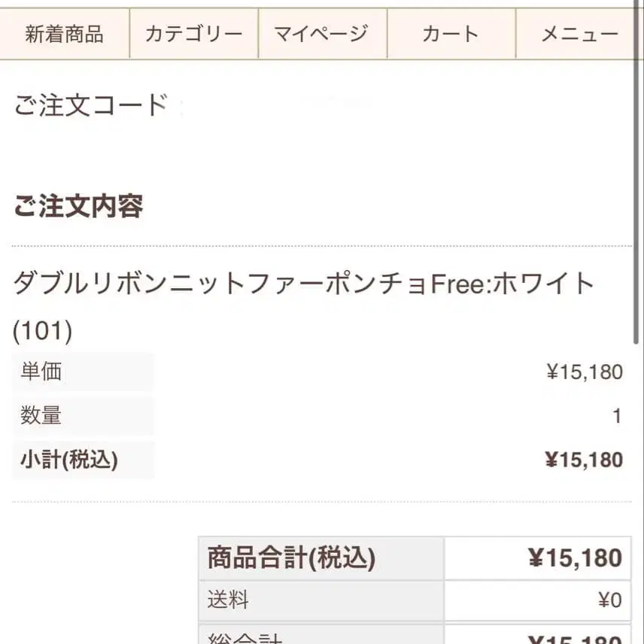Open the メニュー tab

579,34
